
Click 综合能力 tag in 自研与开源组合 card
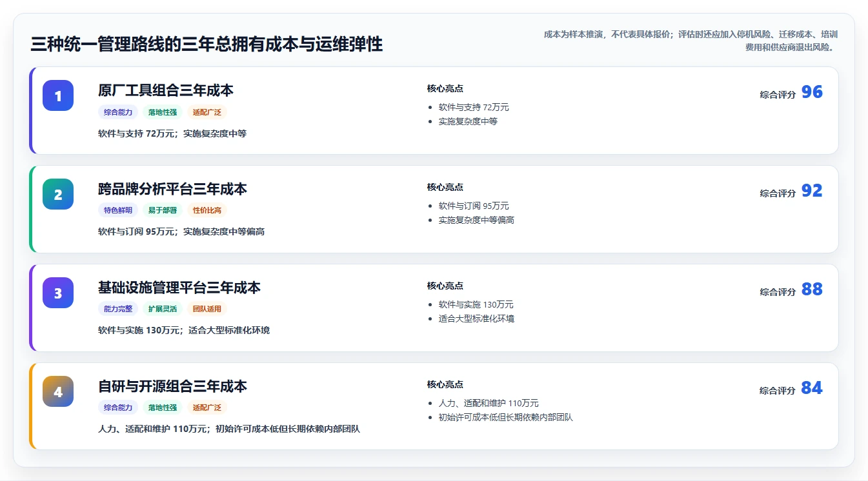(118, 407)
